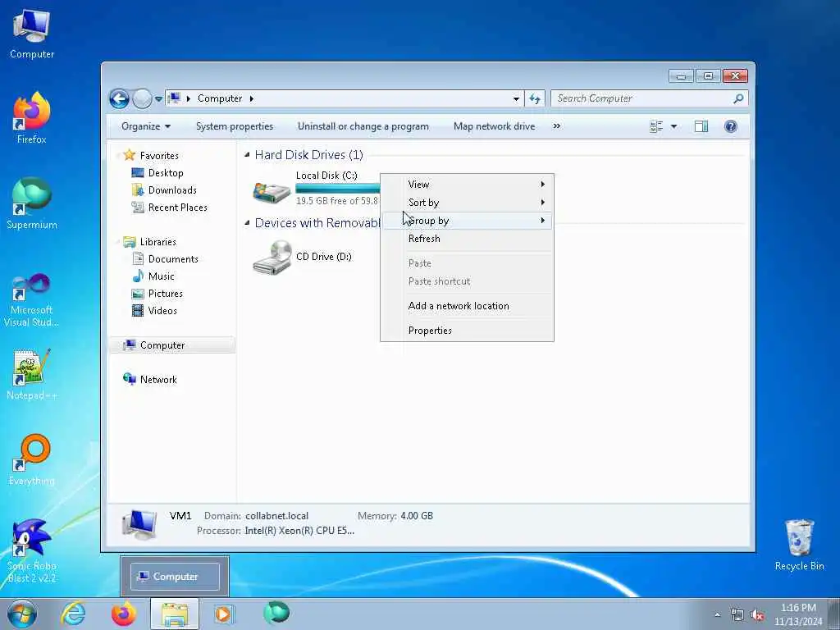Open the Recycle Bin on the desktop

(x=799, y=545)
